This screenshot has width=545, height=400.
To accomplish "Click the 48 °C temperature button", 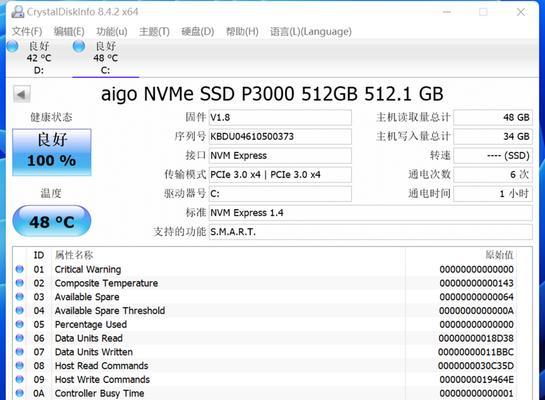I will pos(52,221).
